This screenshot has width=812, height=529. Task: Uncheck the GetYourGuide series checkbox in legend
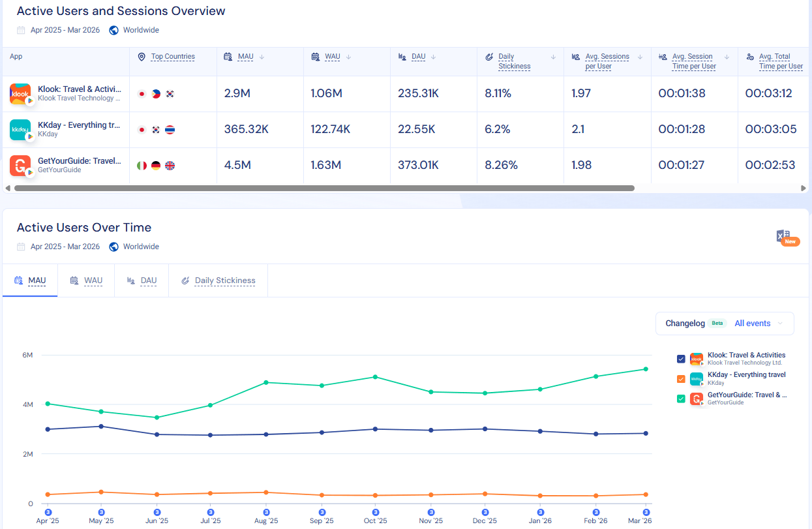pos(681,399)
